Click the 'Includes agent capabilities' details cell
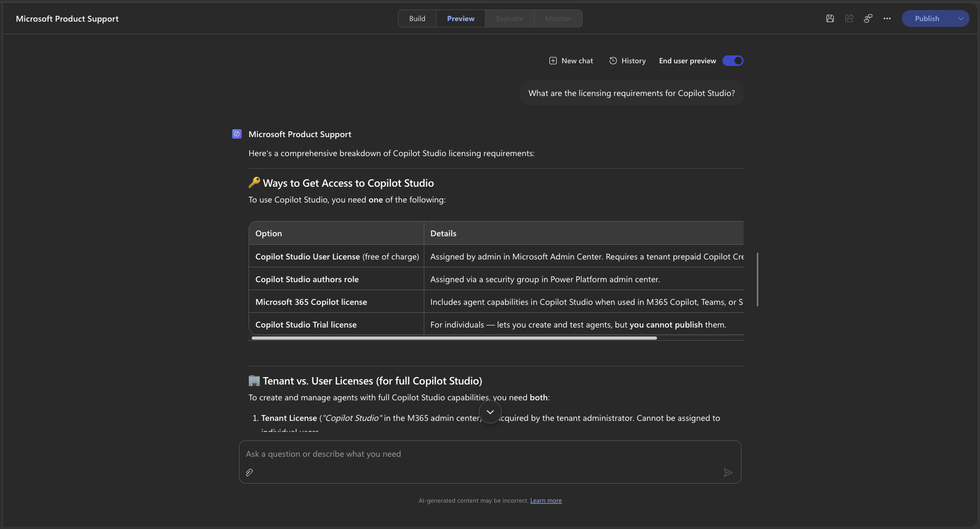Screen dimensions: 980x529 pyautogui.click(x=584, y=302)
